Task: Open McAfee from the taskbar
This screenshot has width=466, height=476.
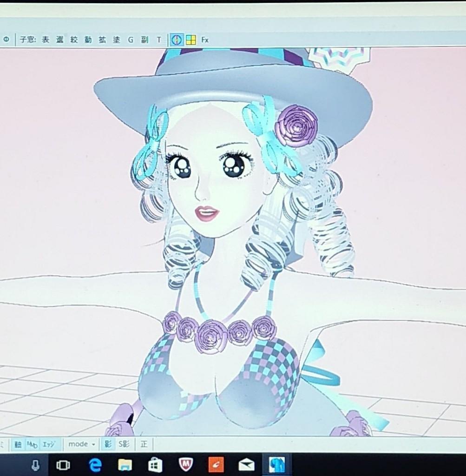Action: coord(186,465)
